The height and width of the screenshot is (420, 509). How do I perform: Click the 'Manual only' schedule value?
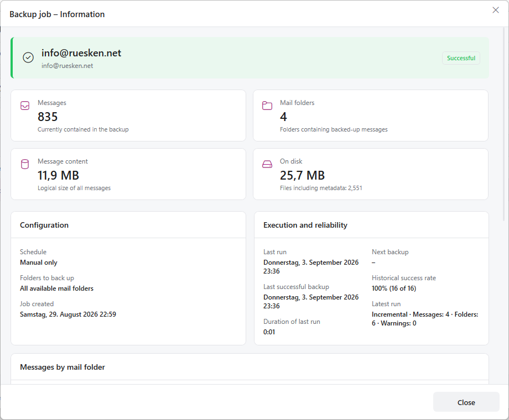click(39, 262)
